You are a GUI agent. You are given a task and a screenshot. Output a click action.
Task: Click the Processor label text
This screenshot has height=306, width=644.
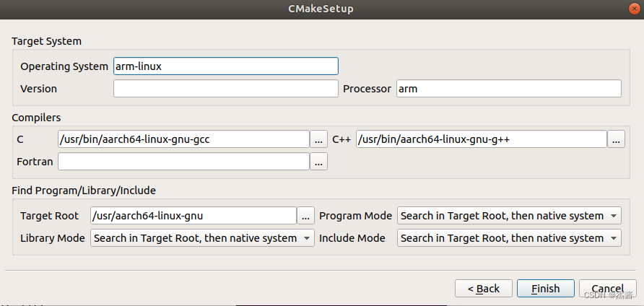click(x=367, y=89)
